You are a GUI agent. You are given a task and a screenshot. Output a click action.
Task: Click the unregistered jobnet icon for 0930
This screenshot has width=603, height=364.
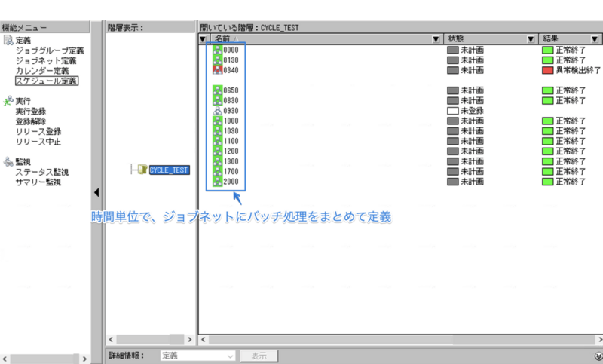tap(218, 111)
